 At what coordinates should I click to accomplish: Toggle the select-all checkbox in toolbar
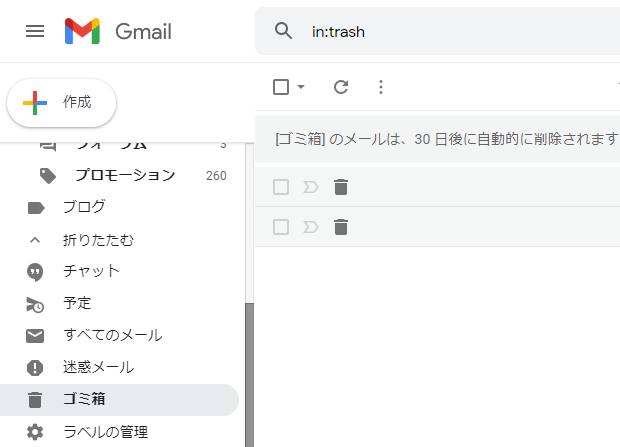(281, 87)
